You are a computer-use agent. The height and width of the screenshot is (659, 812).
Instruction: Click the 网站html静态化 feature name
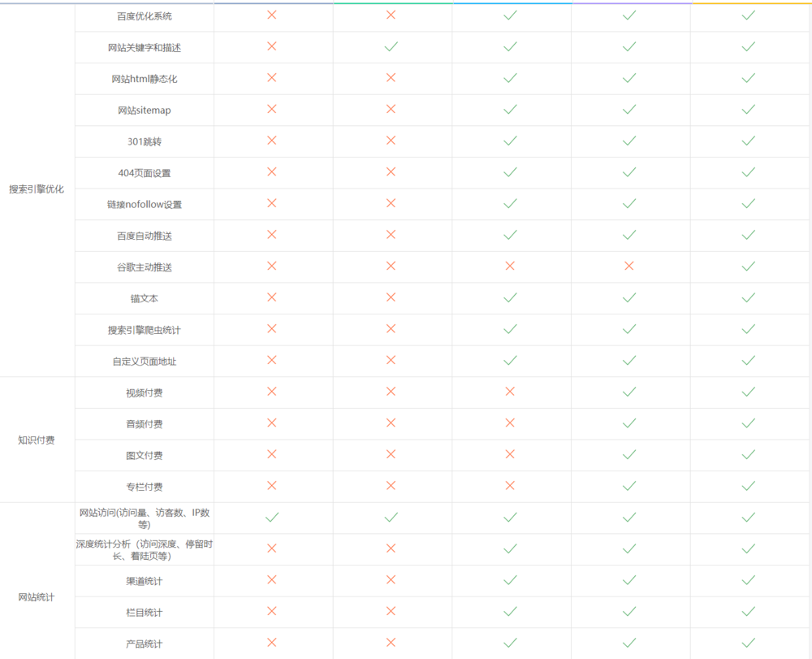pyautogui.click(x=145, y=79)
